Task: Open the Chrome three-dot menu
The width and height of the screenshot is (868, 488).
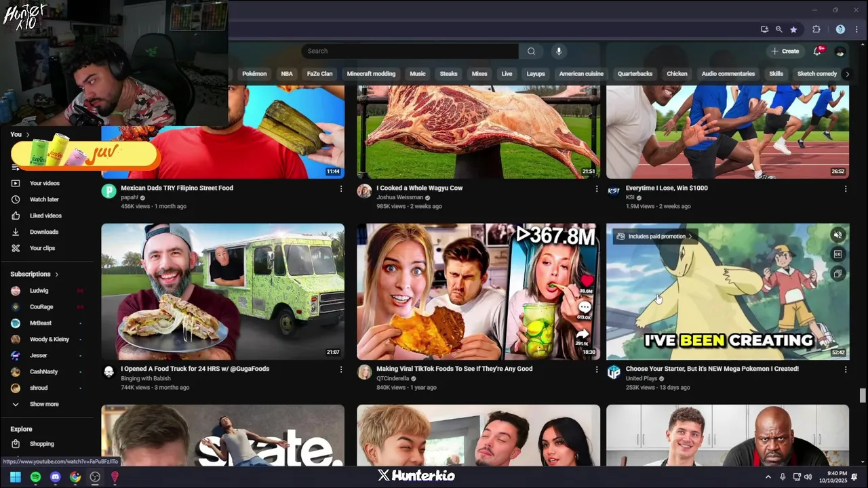Action: click(857, 29)
